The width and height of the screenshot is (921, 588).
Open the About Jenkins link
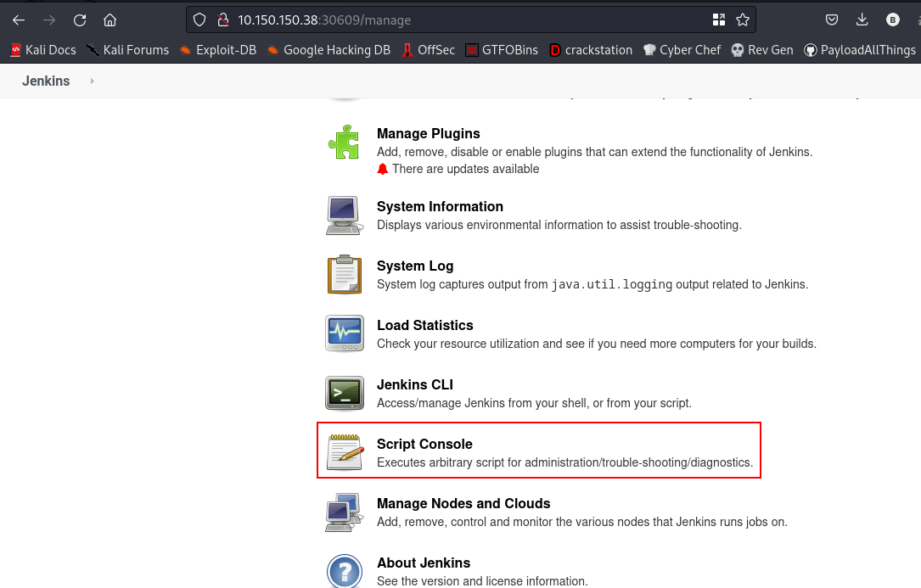(x=424, y=563)
